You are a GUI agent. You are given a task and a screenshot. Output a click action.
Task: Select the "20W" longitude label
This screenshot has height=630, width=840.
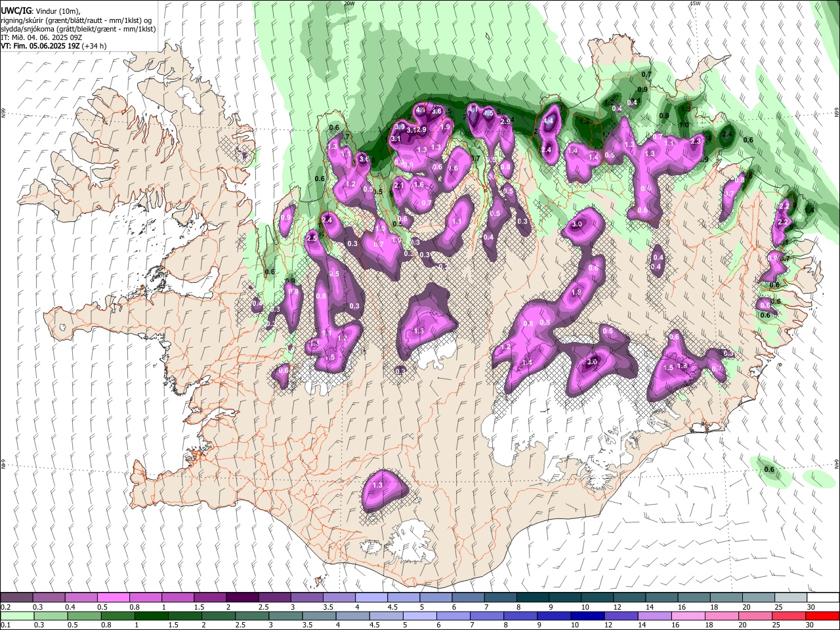click(349, 3)
